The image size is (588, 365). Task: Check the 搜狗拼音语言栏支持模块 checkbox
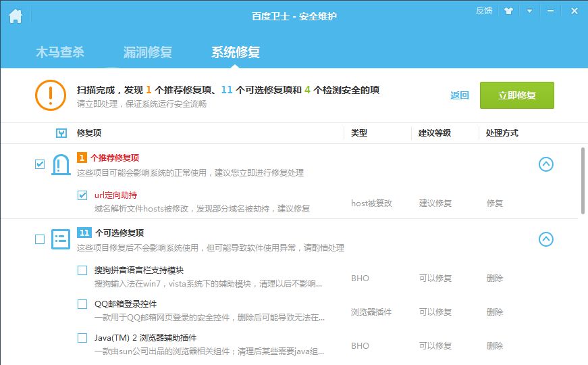[82, 270]
